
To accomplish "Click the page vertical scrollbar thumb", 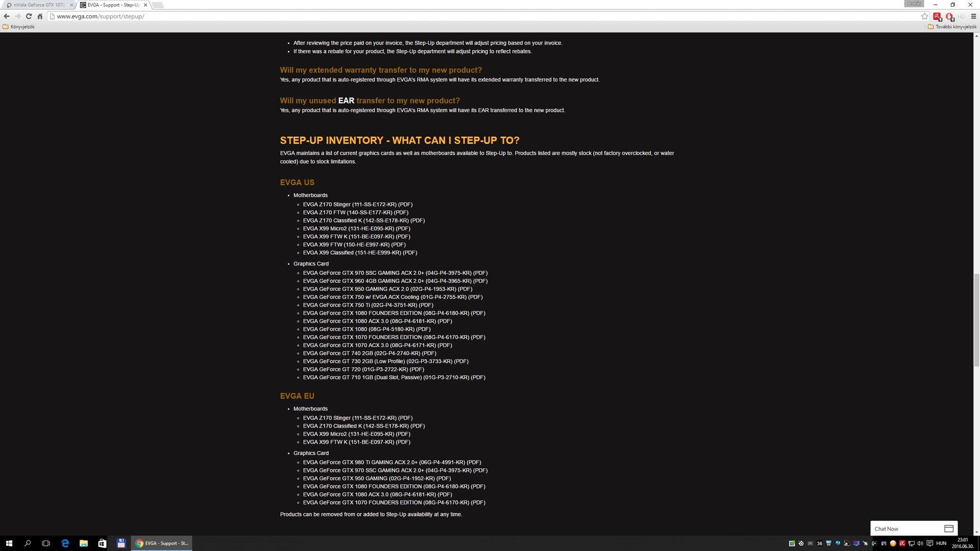I will point(976,320).
